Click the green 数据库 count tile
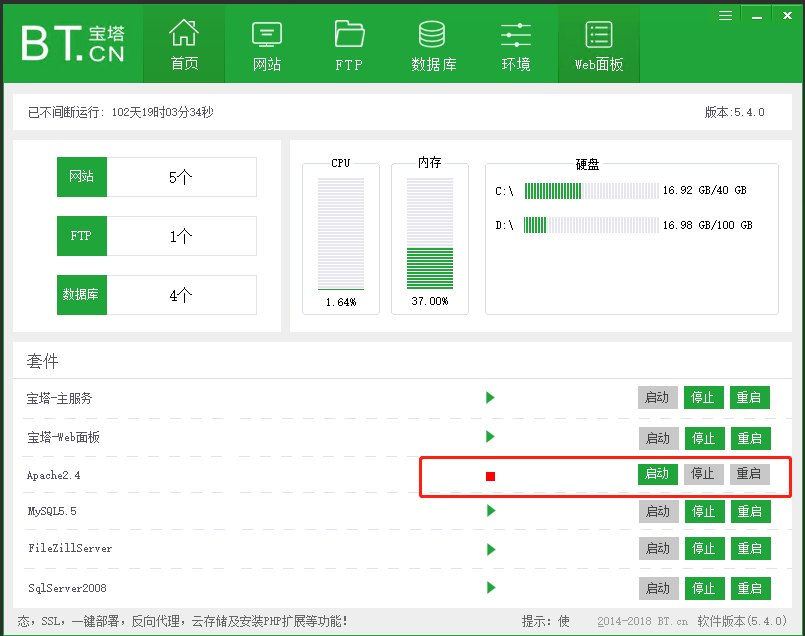805x636 pixels. pyautogui.click(x=82, y=295)
